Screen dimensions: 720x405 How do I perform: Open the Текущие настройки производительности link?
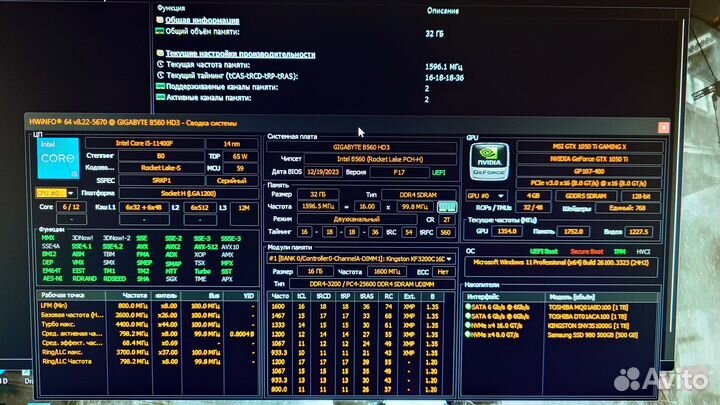pyautogui.click(x=240, y=54)
